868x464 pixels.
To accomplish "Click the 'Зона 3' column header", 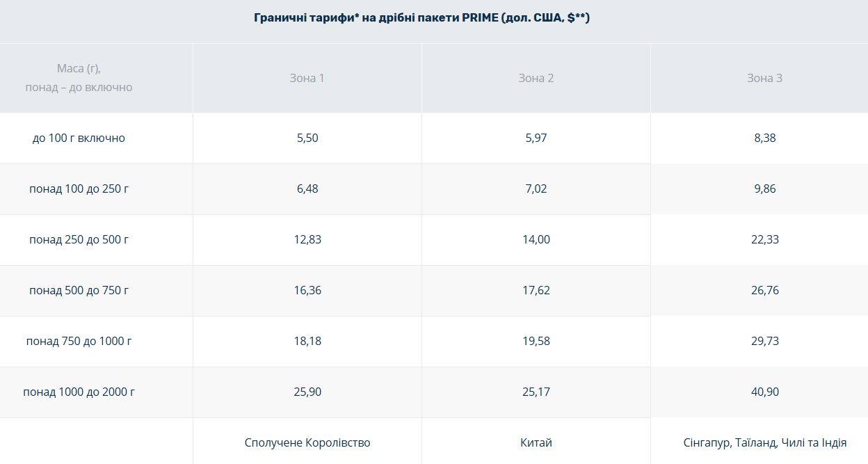I will click(764, 78).
